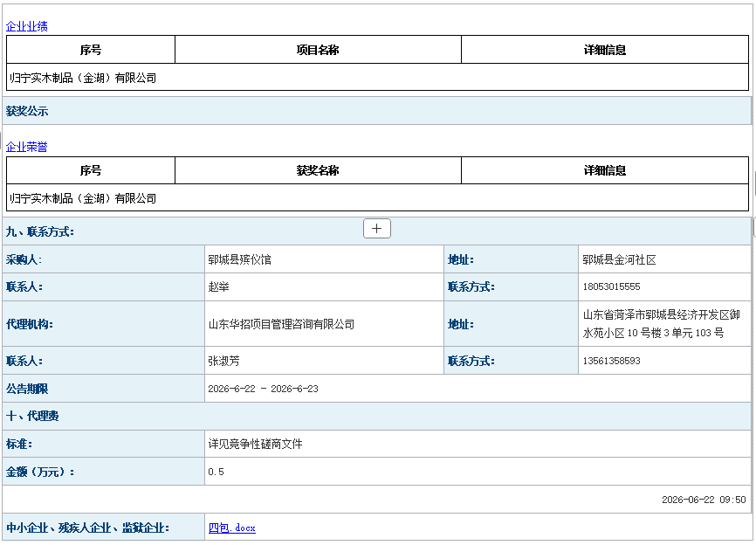Click the plus button beside 九、联系方式
This screenshot has height=545, width=756.
coord(376,229)
